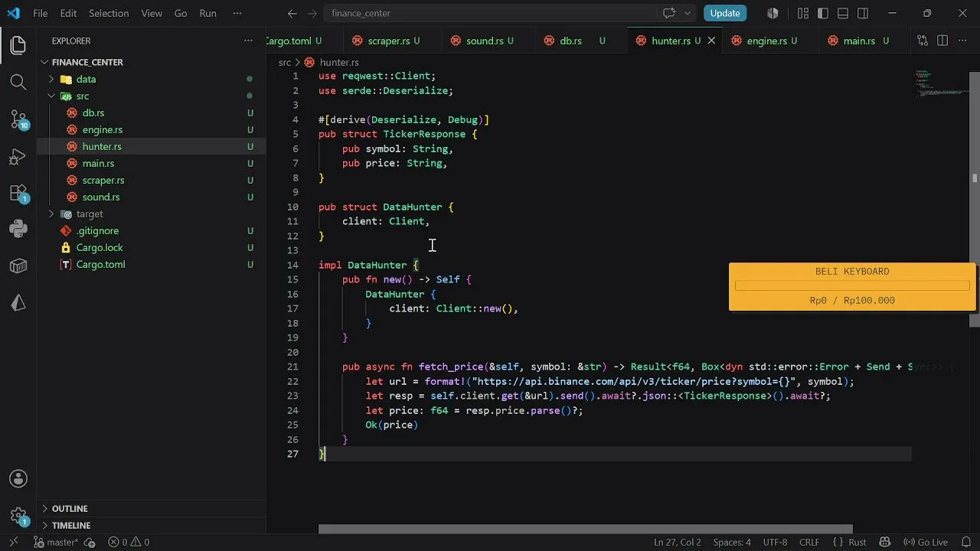Open the editor More Actions ellipsis
The width and height of the screenshot is (980, 551).
(x=962, y=41)
